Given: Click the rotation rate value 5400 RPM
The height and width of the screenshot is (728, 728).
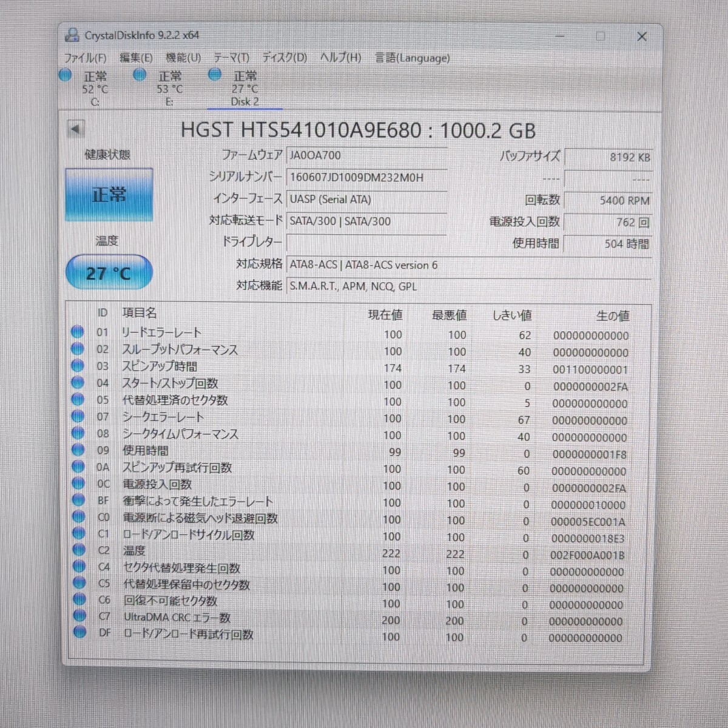Looking at the screenshot, I should pos(608,200).
